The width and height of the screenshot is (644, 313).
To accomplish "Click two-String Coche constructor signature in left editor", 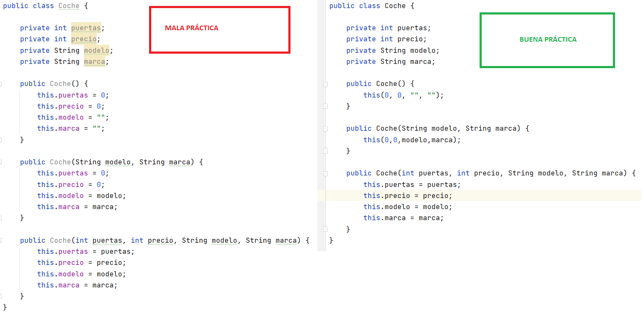I will 111,162.
